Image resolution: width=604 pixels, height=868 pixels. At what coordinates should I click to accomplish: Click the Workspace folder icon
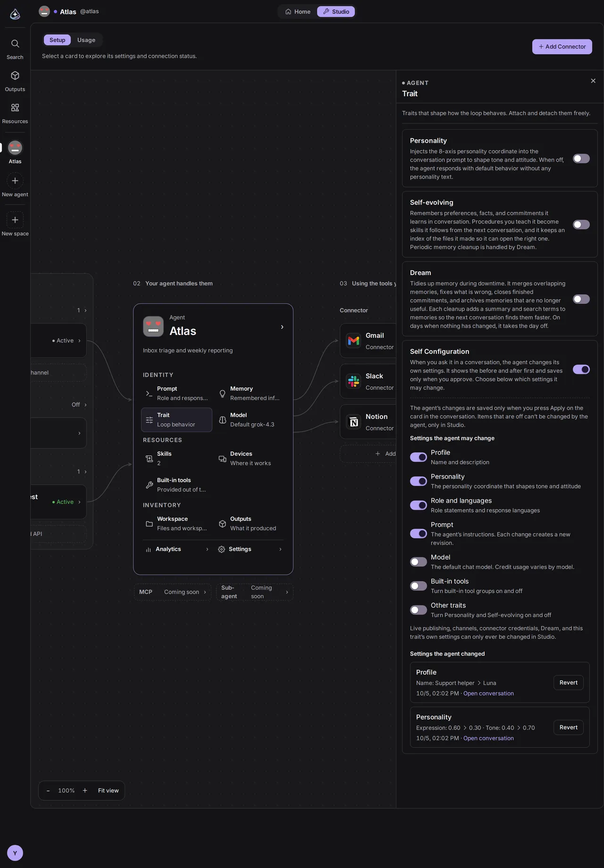(149, 524)
